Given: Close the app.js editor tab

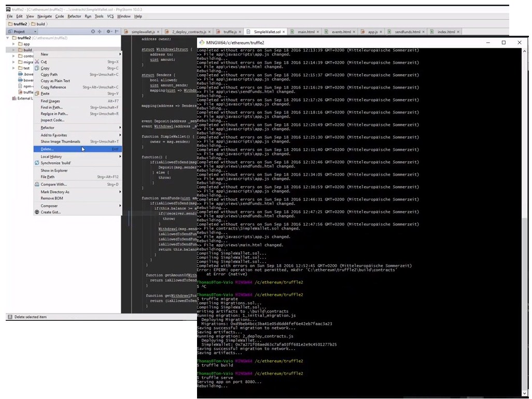Looking at the screenshot, I should pyautogui.click(x=381, y=32).
